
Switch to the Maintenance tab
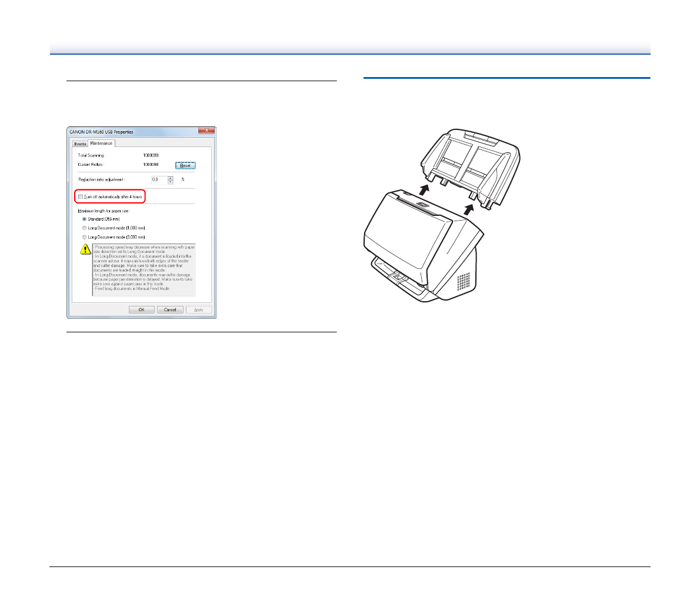[100, 144]
